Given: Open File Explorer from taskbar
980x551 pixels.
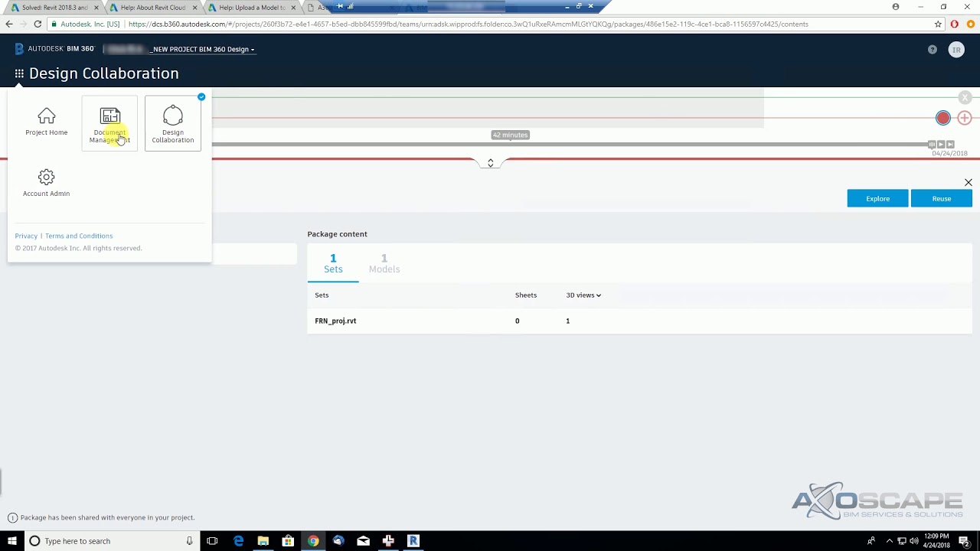Looking at the screenshot, I should click(263, 541).
